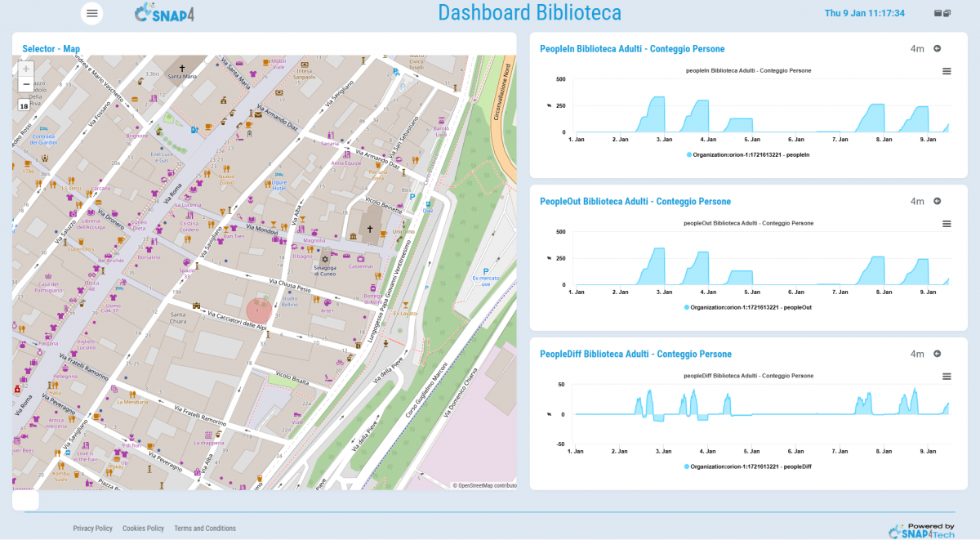This screenshot has height=540, width=980.
Task: Go back in time on PeopleIn chart
Action: pyautogui.click(x=938, y=49)
